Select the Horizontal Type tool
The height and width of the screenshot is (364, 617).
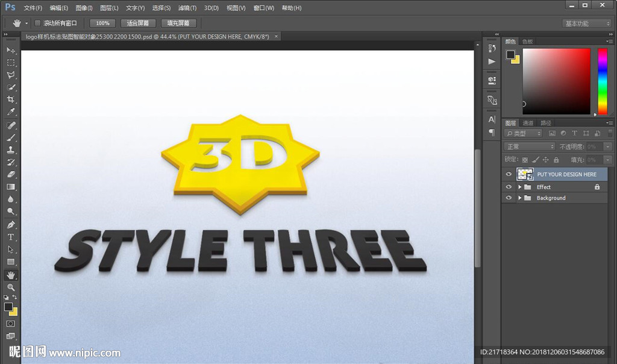pyautogui.click(x=11, y=237)
